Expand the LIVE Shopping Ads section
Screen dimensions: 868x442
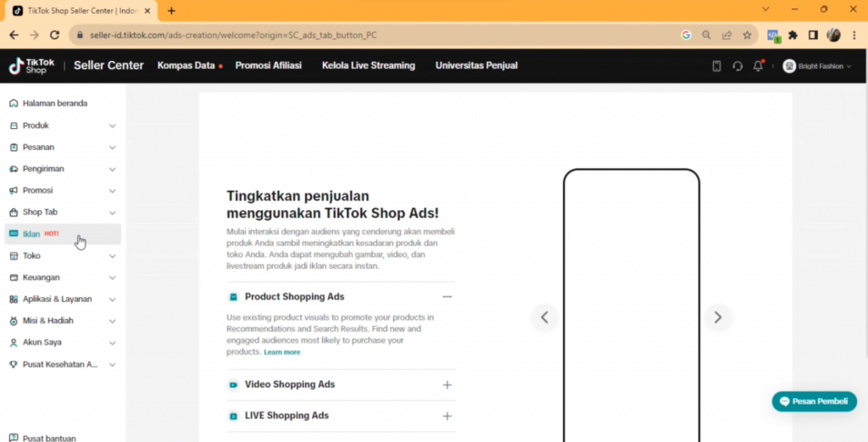448,416
